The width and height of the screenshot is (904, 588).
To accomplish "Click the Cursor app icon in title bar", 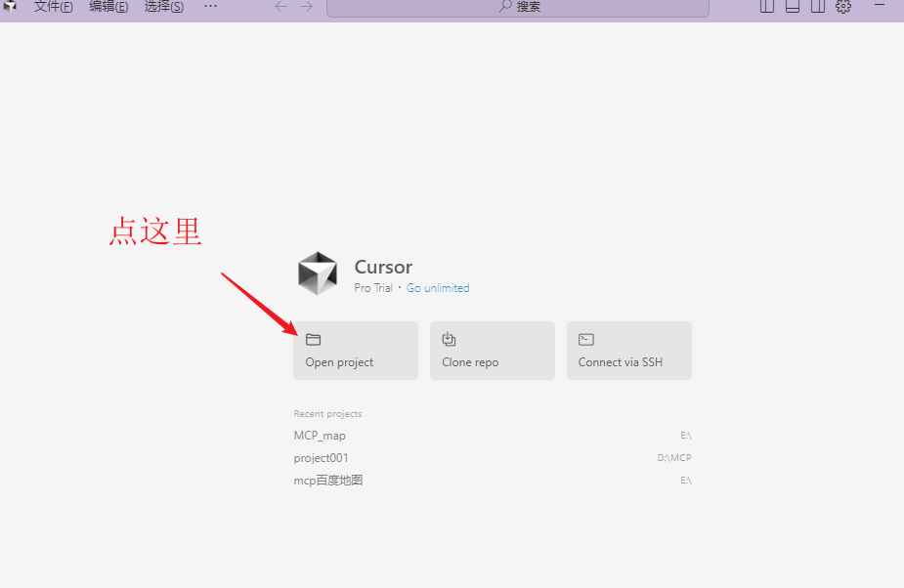I will [10, 6].
